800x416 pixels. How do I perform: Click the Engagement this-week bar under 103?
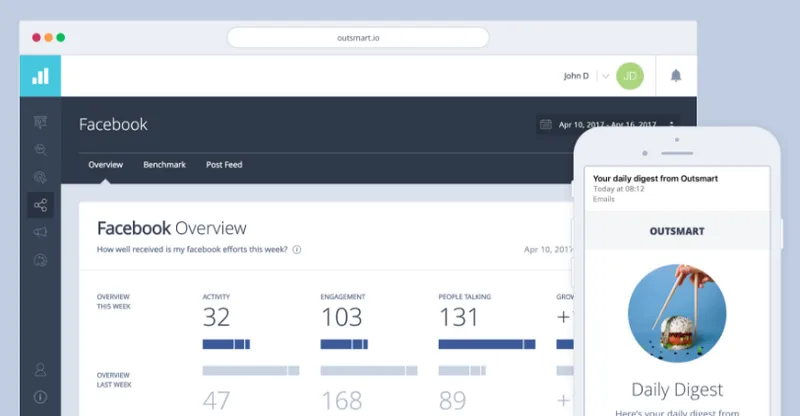(344, 345)
